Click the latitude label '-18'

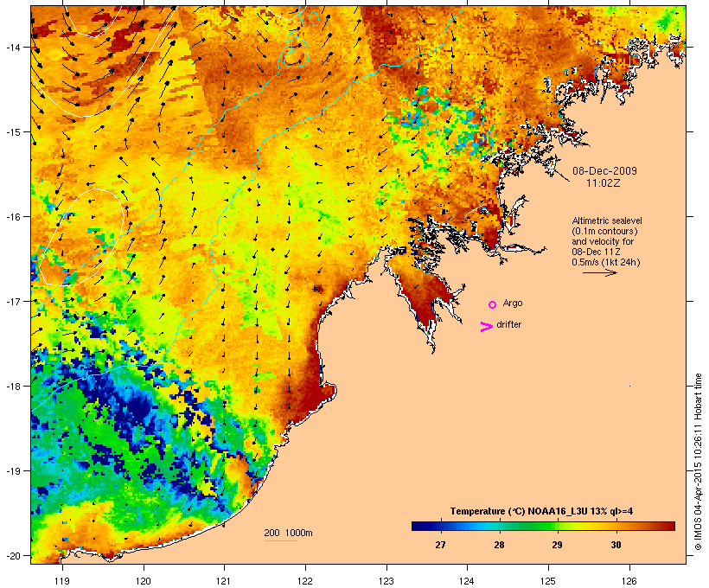13,386
